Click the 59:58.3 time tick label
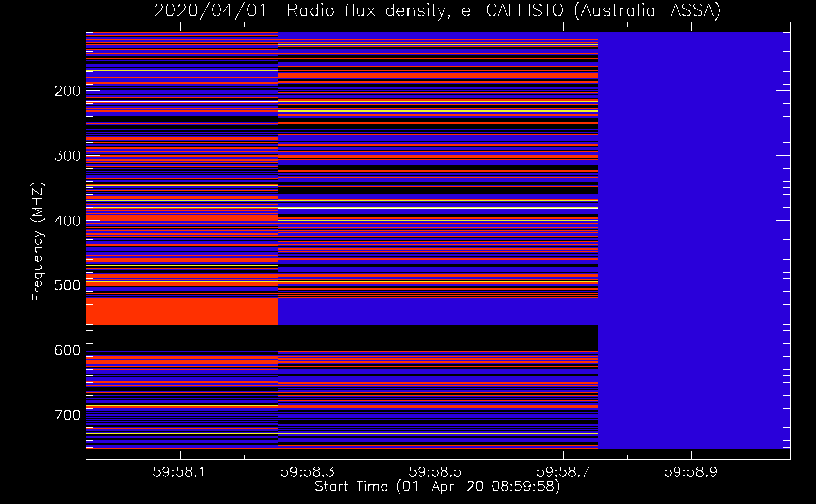 pos(307,472)
